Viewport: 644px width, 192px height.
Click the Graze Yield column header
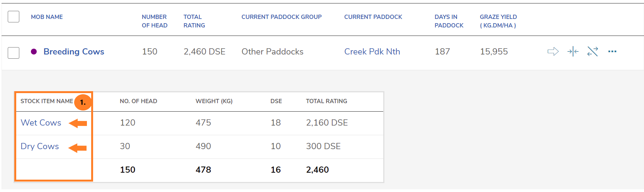(x=498, y=21)
